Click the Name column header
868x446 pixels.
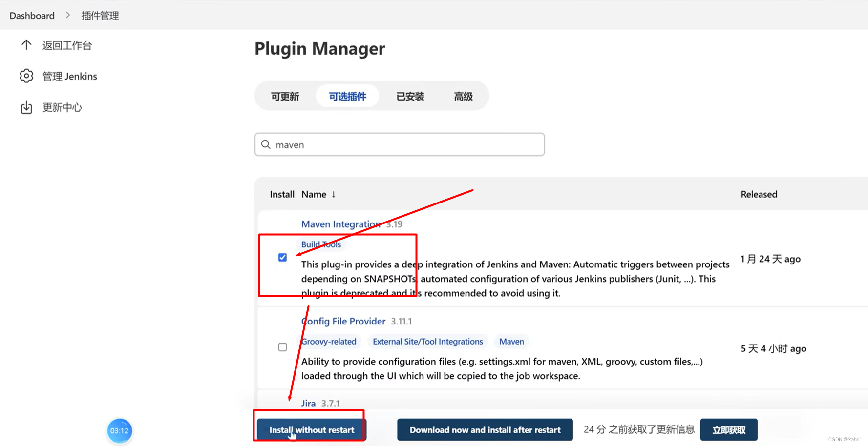point(314,194)
